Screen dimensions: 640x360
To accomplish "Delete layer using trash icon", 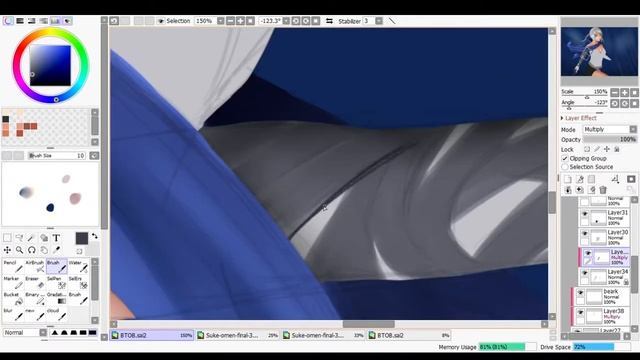I will pyautogui.click(x=603, y=190).
